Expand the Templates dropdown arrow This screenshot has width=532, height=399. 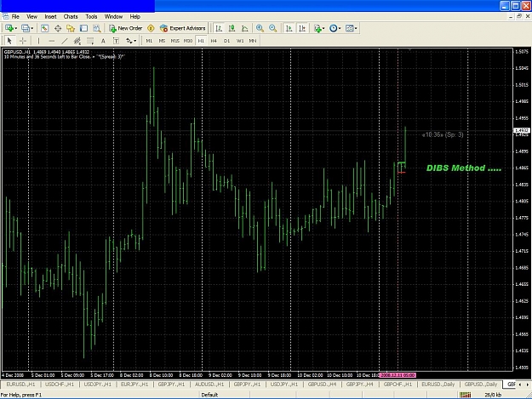(356, 28)
